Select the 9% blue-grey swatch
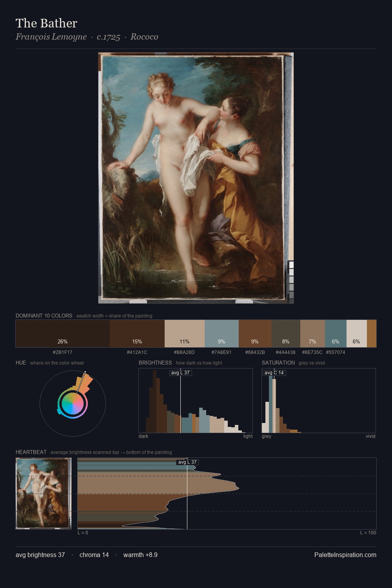392x588 pixels. (222, 334)
